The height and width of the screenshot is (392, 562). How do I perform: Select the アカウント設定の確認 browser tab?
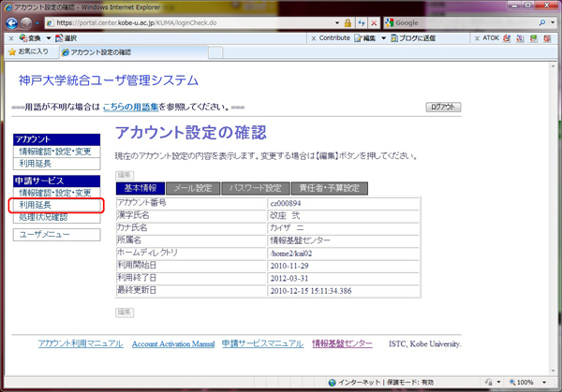click(x=134, y=52)
